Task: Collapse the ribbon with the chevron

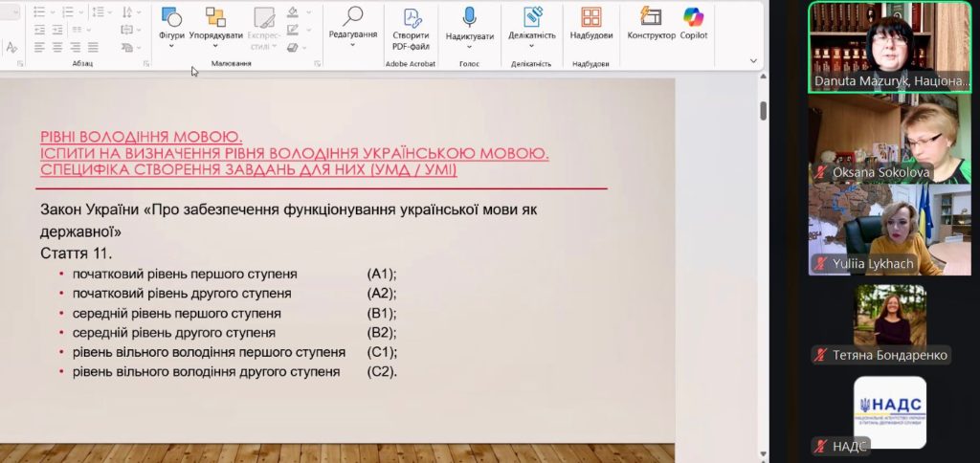Action: pos(754,61)
